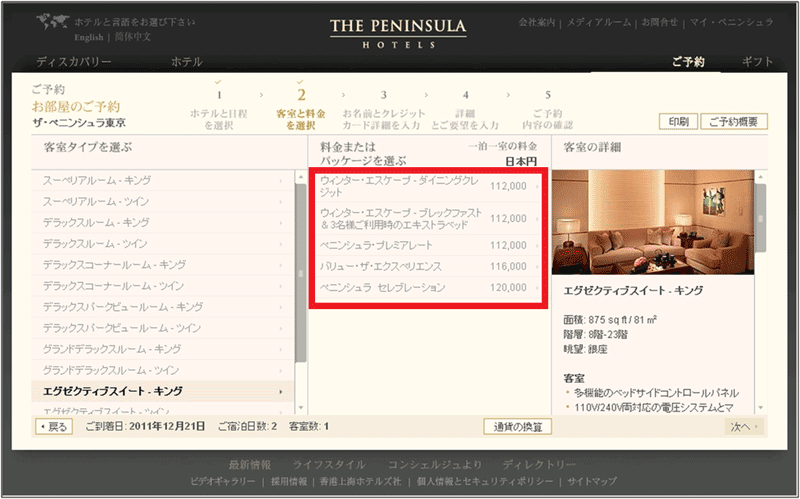This screenshot has height=499, width=800.
Task: Select ギフト tab
Action: tap(758, 62)
